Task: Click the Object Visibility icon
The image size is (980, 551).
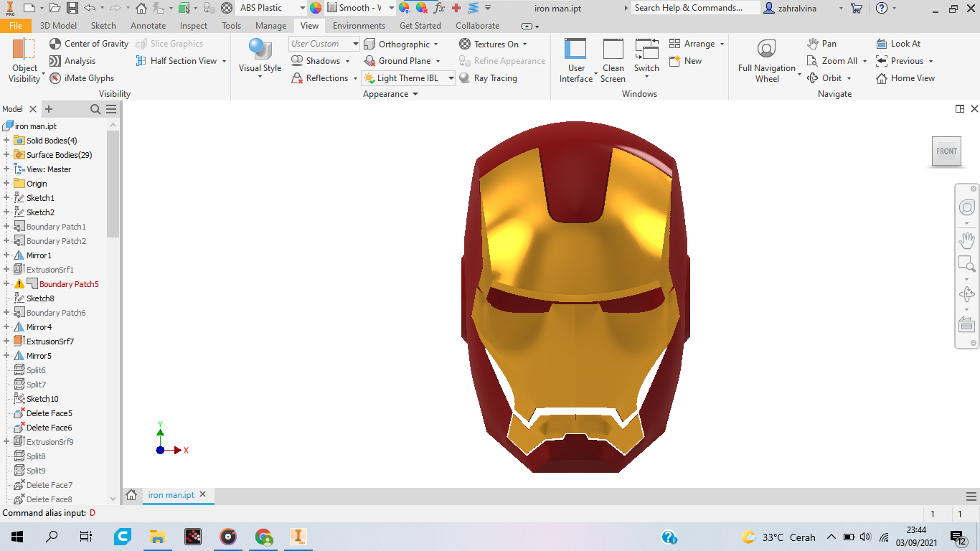Action: coord(24,48)
